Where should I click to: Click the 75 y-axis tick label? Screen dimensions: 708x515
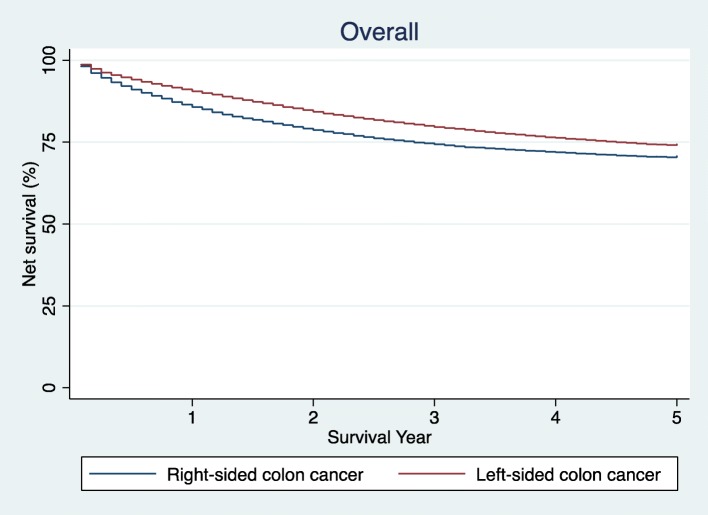pos(51,142)
